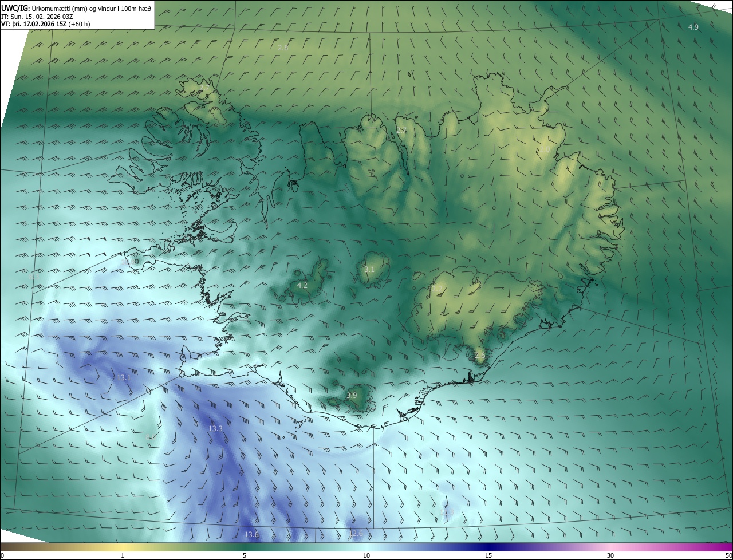Click the "50" tick on the color scale
733x560 pixels.
pos(728,555)
